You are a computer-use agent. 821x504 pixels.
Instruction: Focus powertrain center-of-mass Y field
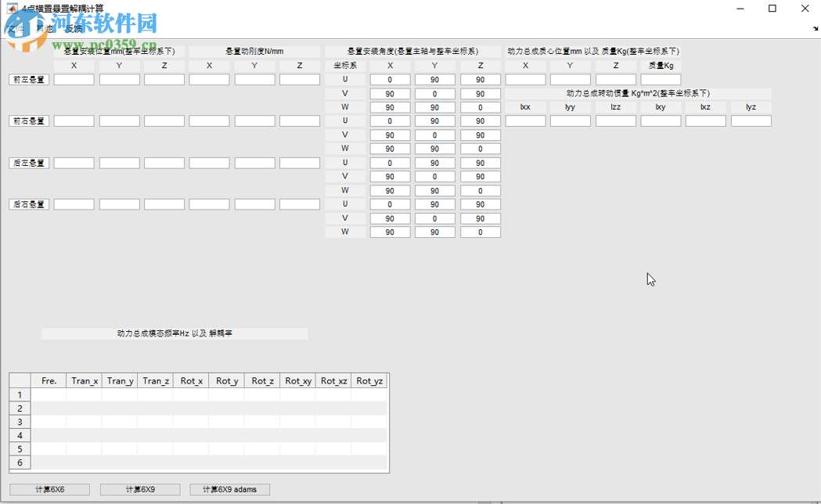(571, 80)
